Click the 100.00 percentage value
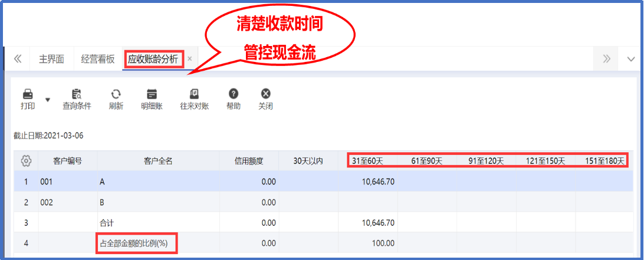 pyautogui.click(x=382, y=243)
